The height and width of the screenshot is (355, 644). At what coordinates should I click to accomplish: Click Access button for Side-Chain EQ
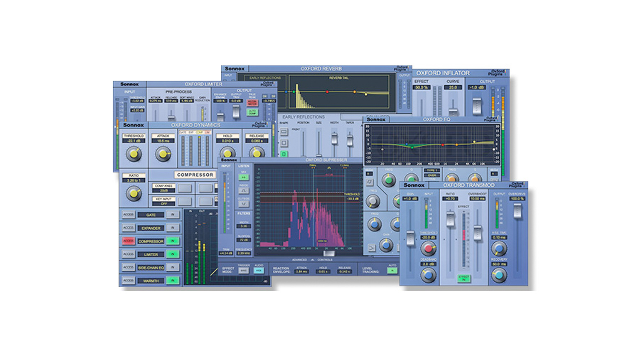(128, 267)
